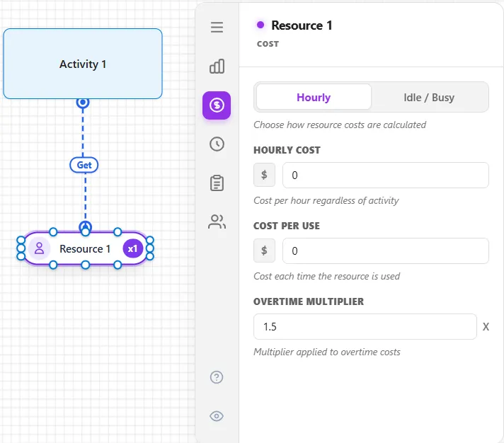
Task: Open the bar chart statistics panel icon
Action: [217, 67]
